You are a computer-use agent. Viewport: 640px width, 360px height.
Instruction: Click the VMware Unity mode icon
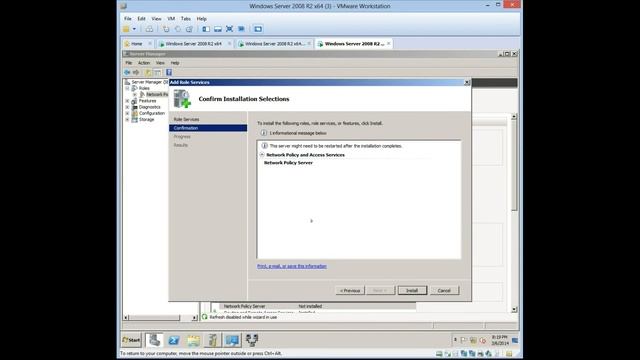(x=241, y=29)
